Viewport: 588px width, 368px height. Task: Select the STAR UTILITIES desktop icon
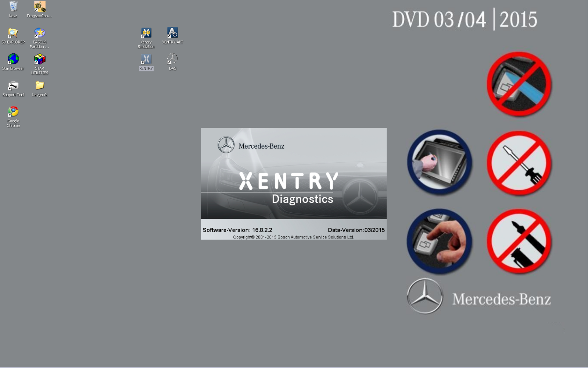click(x=39, y=64)
